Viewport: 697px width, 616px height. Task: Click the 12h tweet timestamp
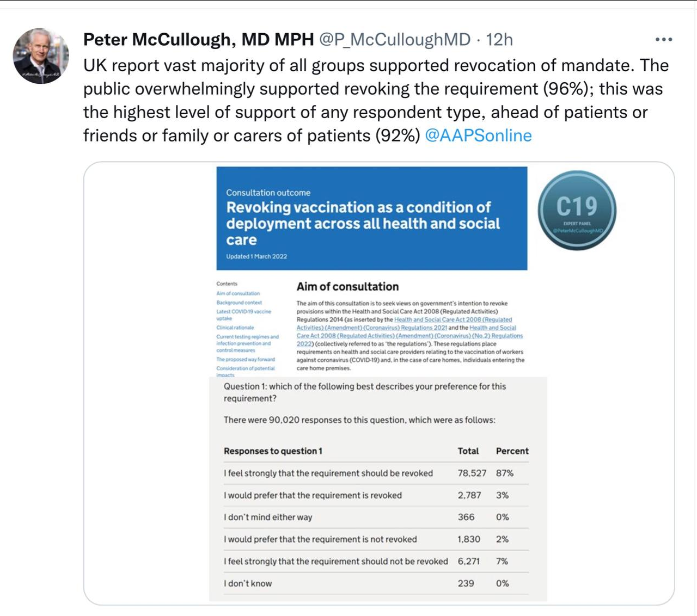[x=499, y=40]
